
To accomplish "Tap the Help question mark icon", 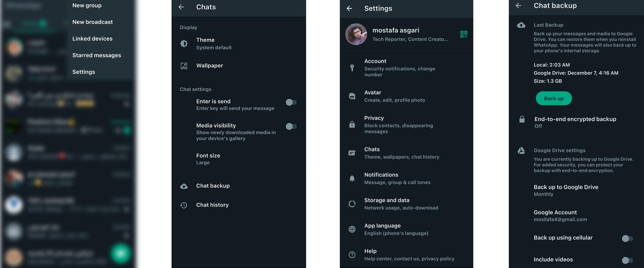I will (x=352, y=255).
